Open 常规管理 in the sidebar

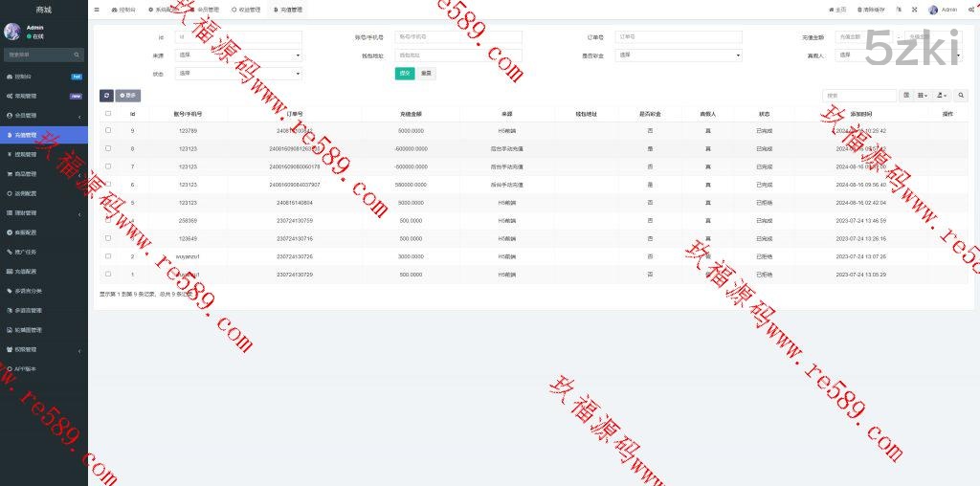pyautogui.click(x=44, y=97)
